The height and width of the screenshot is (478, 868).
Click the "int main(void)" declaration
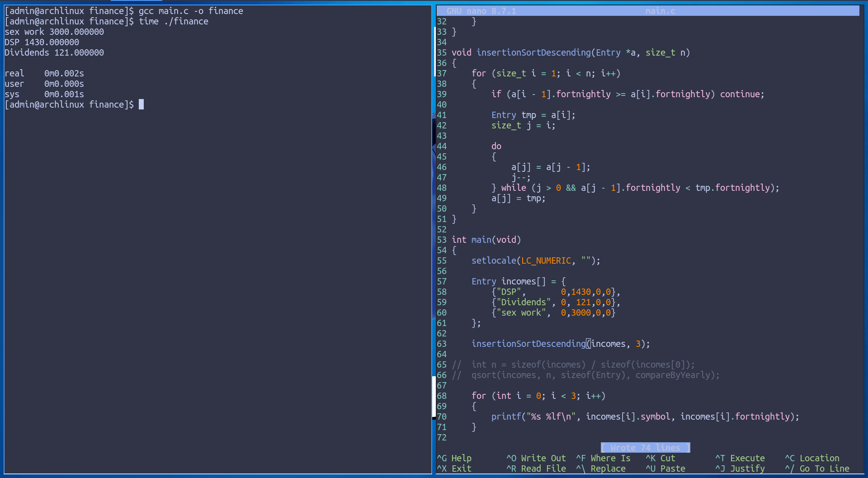click(x=486, y=240)
